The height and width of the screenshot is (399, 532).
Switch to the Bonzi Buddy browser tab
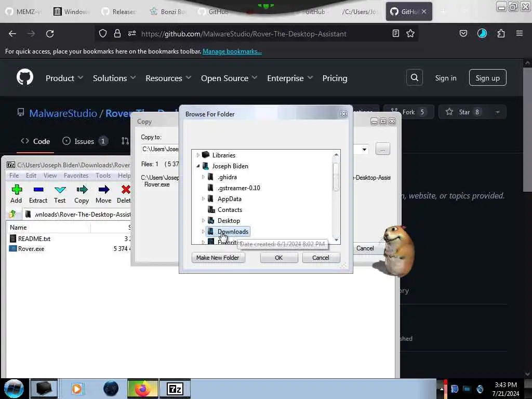(x=168, y=11)
